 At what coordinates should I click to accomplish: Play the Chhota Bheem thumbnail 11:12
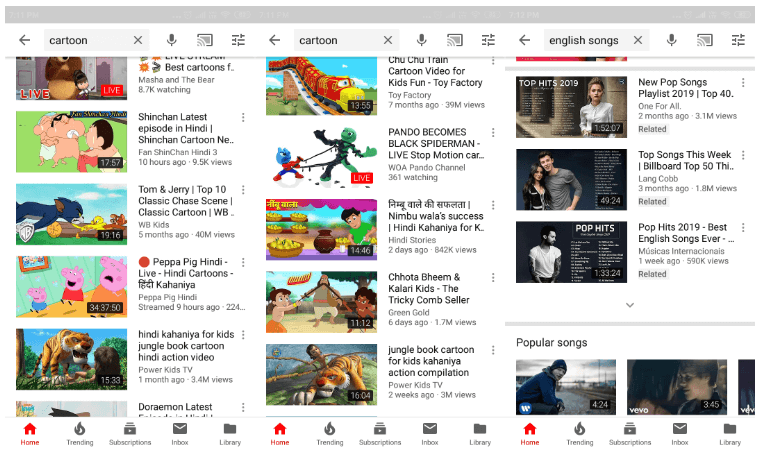click(321, 302)
